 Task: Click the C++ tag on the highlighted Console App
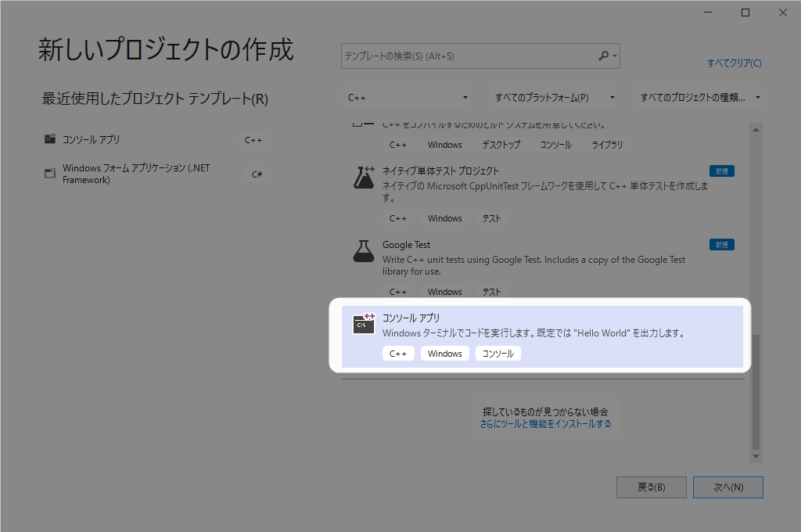coord(398,354)
